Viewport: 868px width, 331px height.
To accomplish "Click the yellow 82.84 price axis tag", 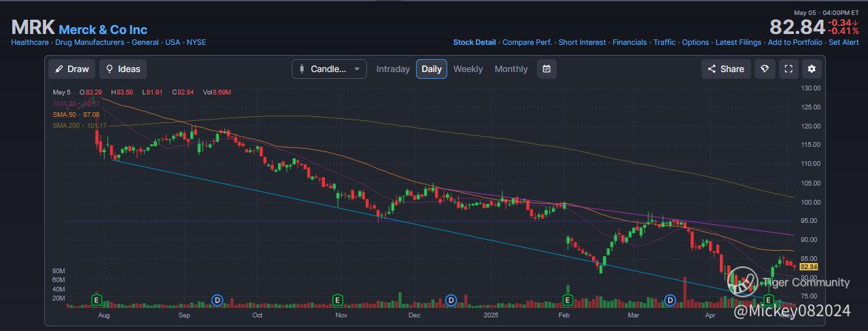I will pos(809,267).
